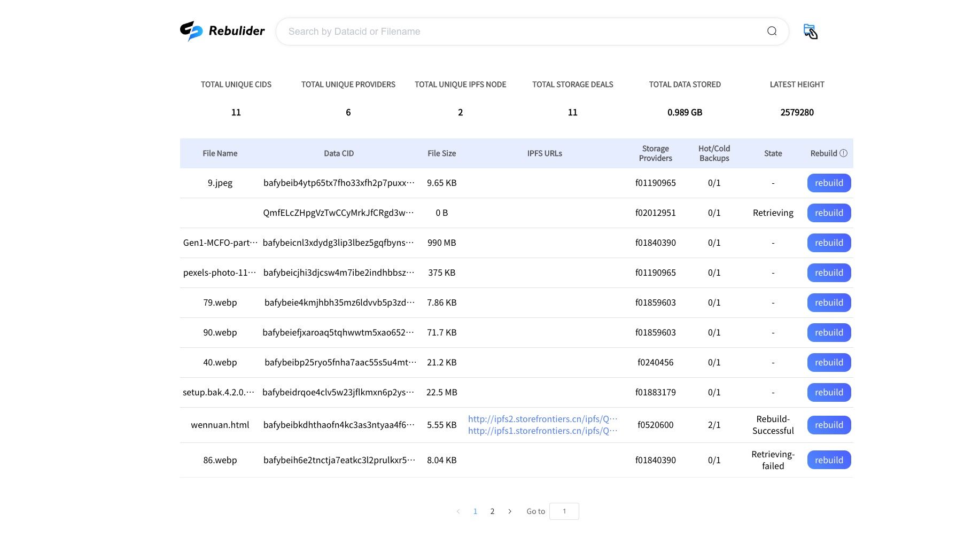Click the File Name column header

point(220,153)
